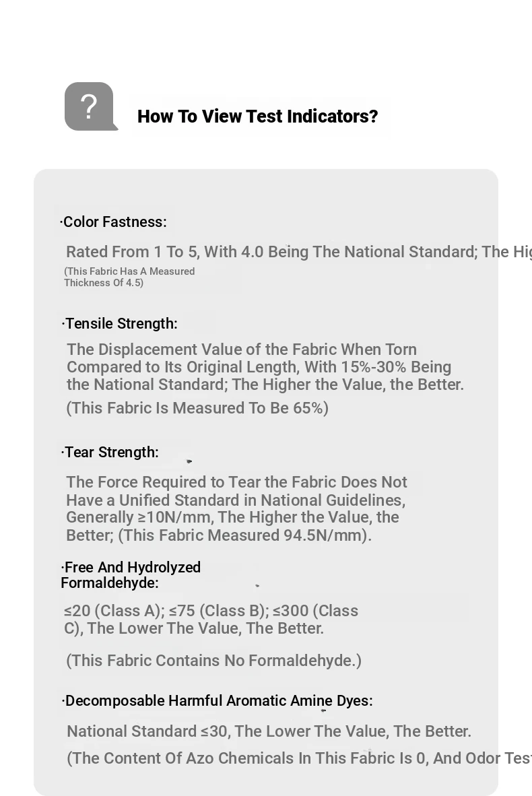
Task: Select the Tear Strength heading
Action: point(110,452)
